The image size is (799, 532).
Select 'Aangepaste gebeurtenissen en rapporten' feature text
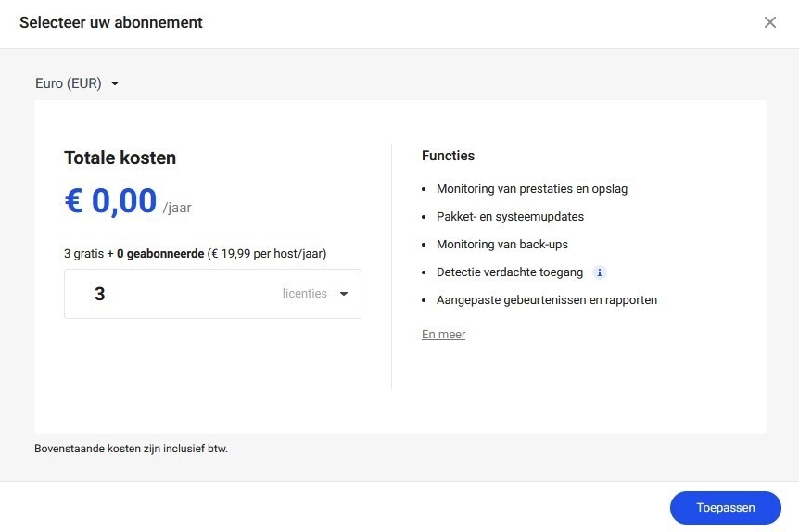(x=547, y=299)
